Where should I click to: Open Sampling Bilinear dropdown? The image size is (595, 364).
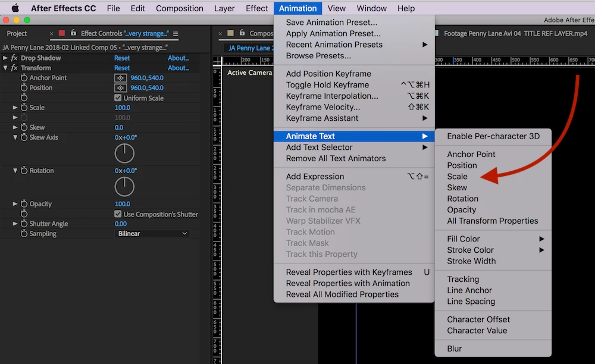(152, 234)
